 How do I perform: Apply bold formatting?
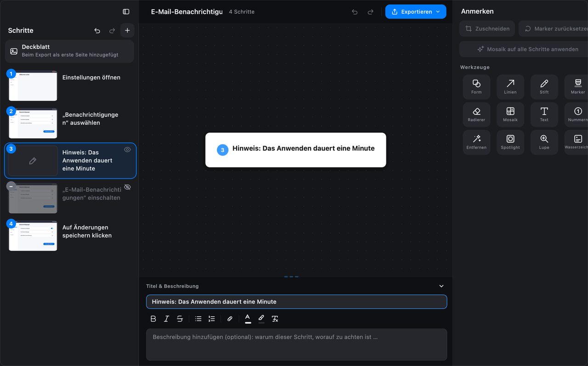click(153, 319)
